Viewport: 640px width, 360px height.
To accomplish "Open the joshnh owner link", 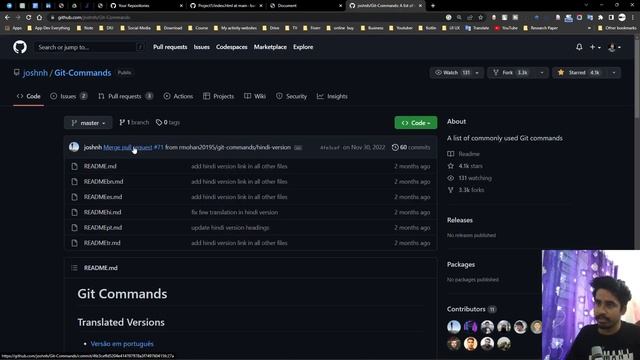I will (35, 73).
